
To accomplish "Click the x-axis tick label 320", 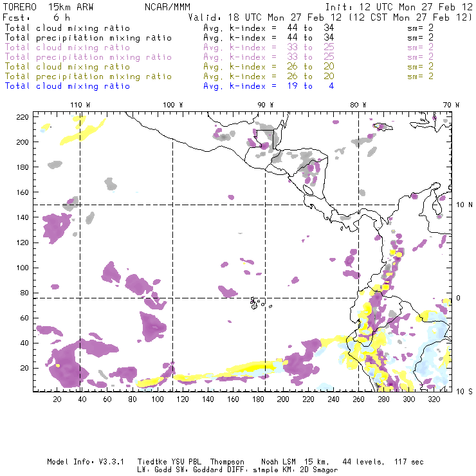I will click(x=434, y=399).
